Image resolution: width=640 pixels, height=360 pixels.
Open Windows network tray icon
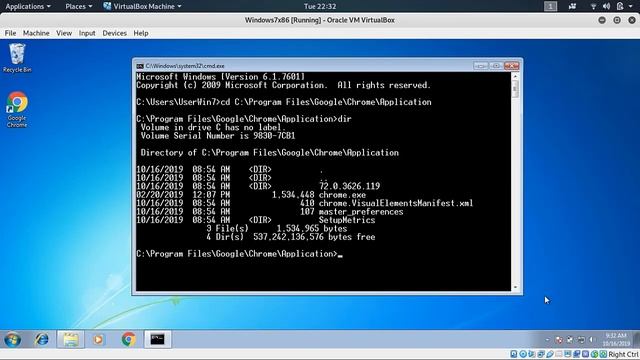tap(581, 340)
